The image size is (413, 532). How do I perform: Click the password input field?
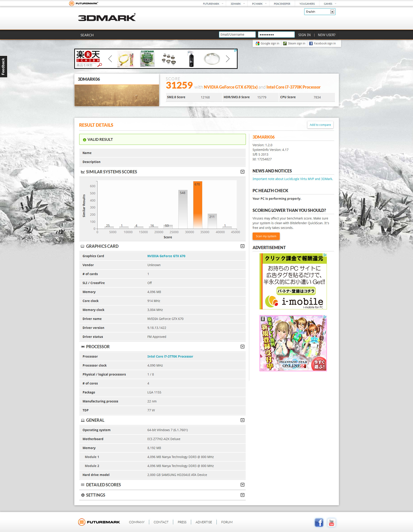pos(276,35)
